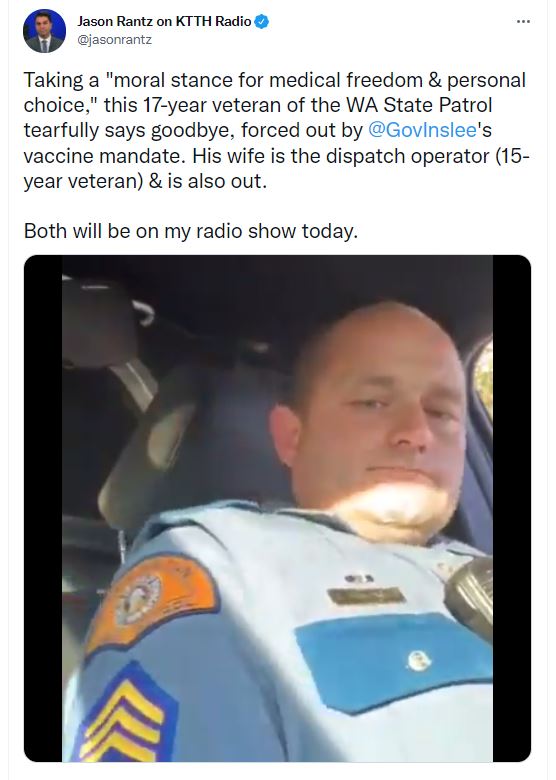Play the embedded trooper video
The height and width of the screenshot is (780, 556).
[x=278, y=508]
